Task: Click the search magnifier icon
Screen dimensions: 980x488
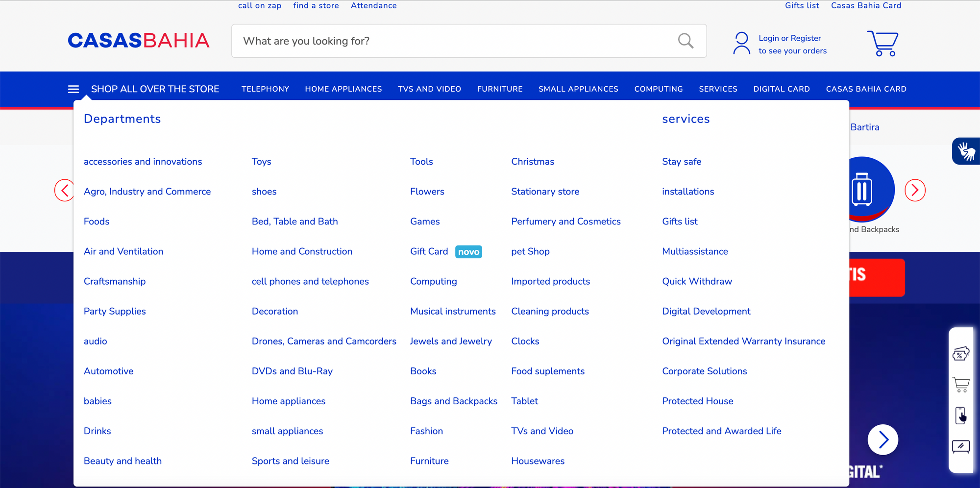Action: [686, 41]
